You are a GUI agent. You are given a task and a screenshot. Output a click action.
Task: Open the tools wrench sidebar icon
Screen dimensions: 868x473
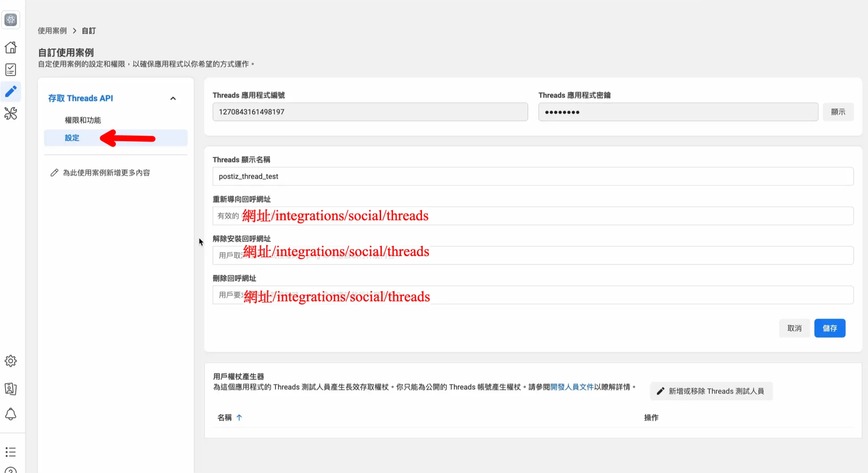pos(11,114)
